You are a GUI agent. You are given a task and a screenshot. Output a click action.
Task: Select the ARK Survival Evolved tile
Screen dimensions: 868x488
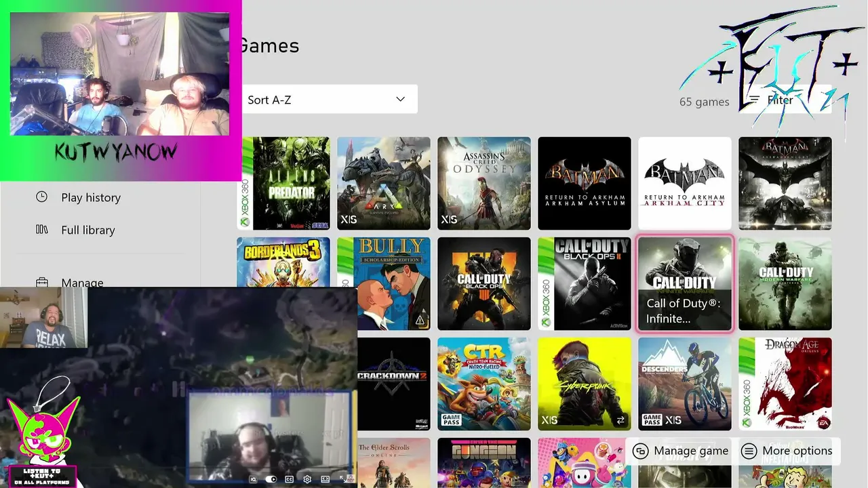pos(384,183)
